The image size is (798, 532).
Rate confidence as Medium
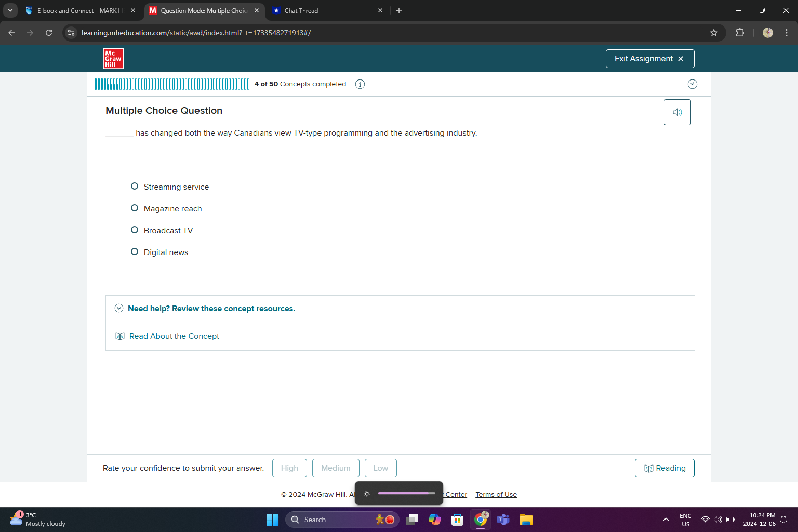tap(336, 468)
